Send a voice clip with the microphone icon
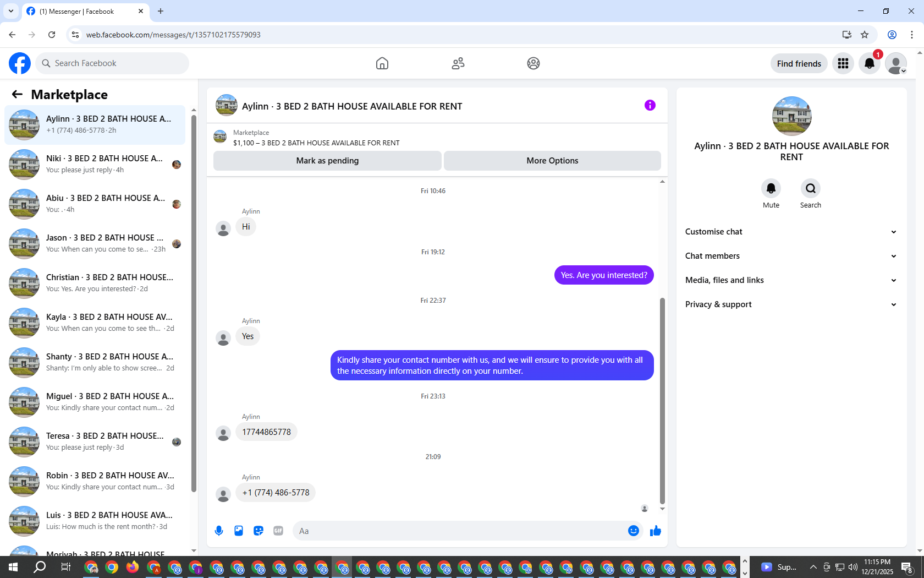The width and height of the screenshot is (924, 578). [x=219, y=531]
